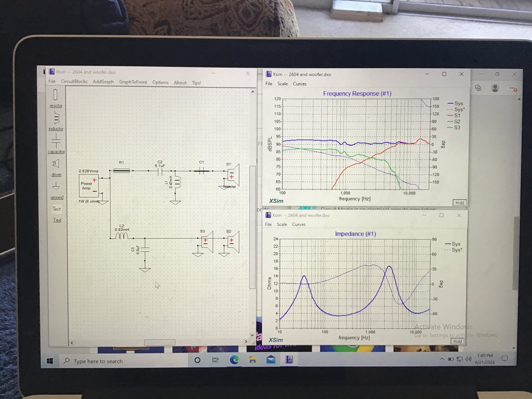Click the horizontal scrollbar thumb of schematic

(x=159, y=342)
